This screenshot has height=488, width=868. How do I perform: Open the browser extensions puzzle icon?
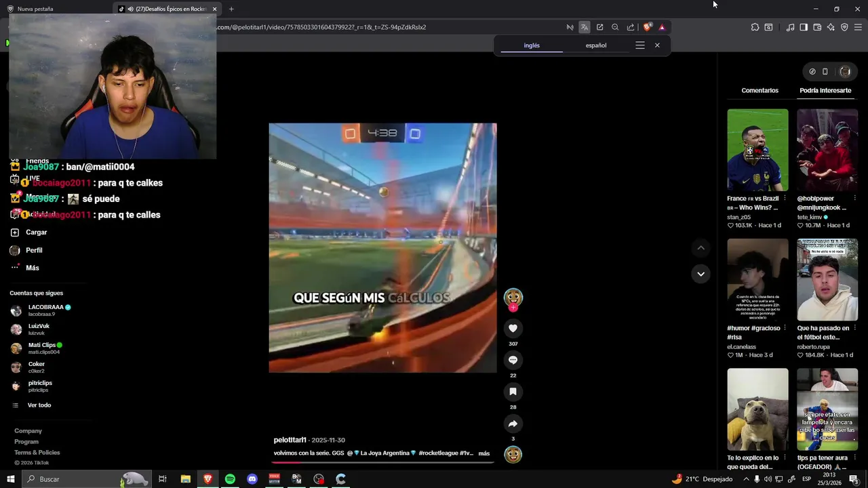tap(755, 27)
